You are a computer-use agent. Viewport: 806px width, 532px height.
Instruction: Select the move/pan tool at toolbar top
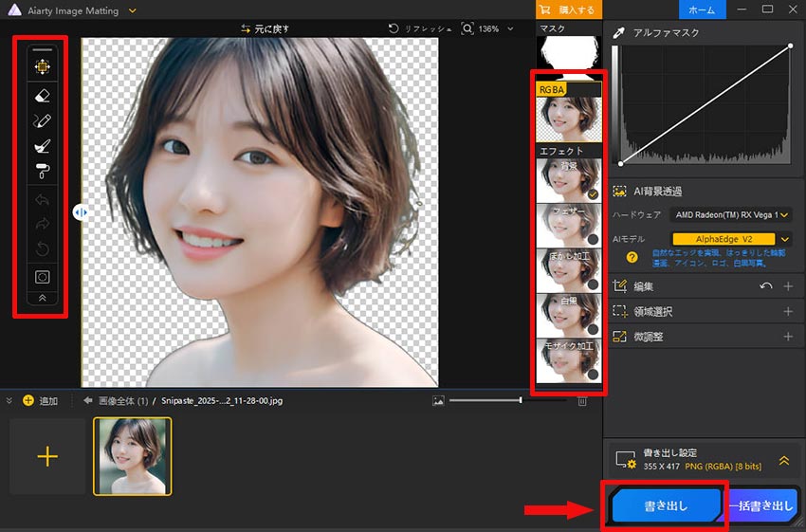[x=42, y=67]
